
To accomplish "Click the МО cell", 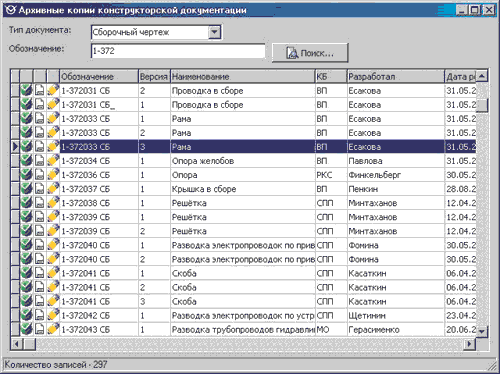I will click(331, 329).
